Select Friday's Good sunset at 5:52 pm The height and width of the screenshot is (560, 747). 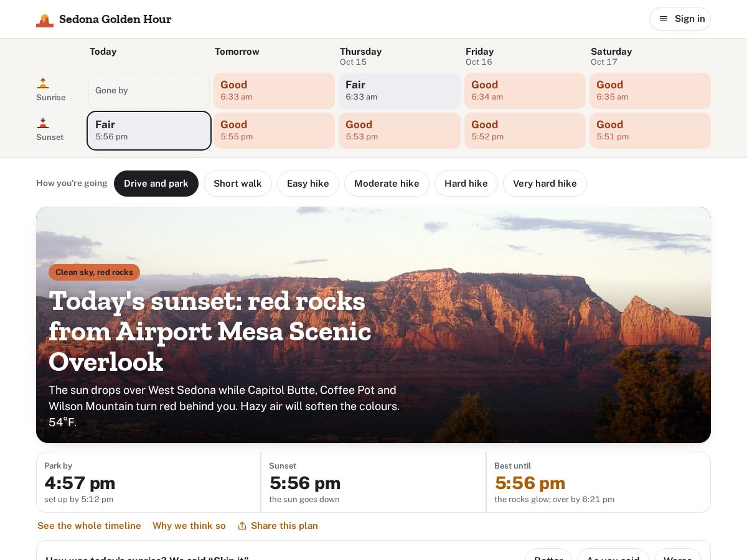[525, 131]
